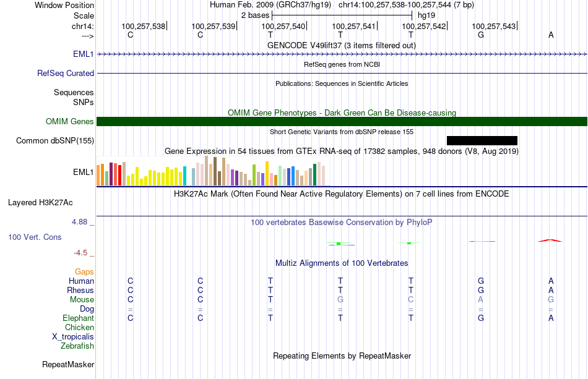Click the -4.5 PhyloP lower scale value
The height and width of the screenshot is (379, 588).
point(80,253)
